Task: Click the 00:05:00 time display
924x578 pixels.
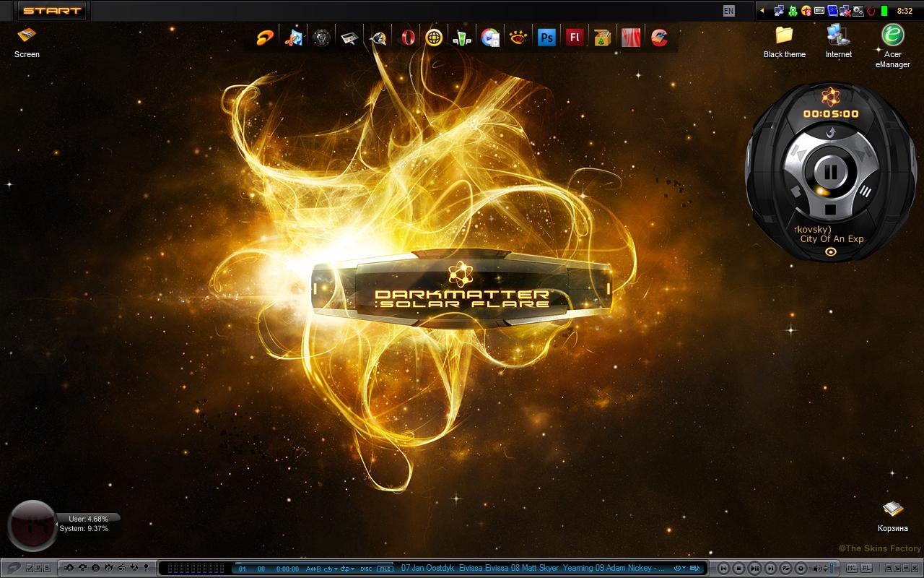Action: click(831, 113)
